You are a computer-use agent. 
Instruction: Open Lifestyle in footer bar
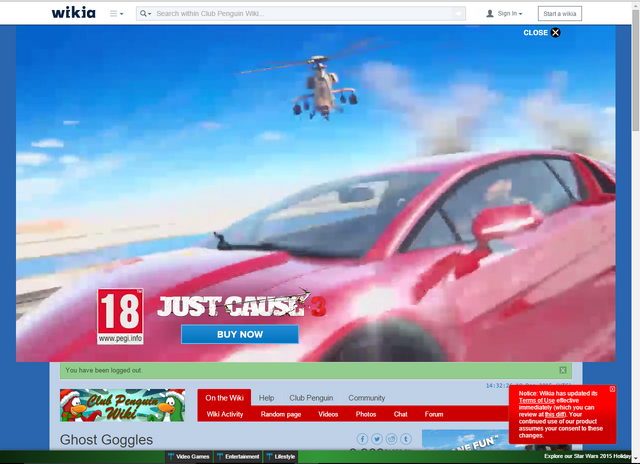pyautogui.click(x=281, y=457)
